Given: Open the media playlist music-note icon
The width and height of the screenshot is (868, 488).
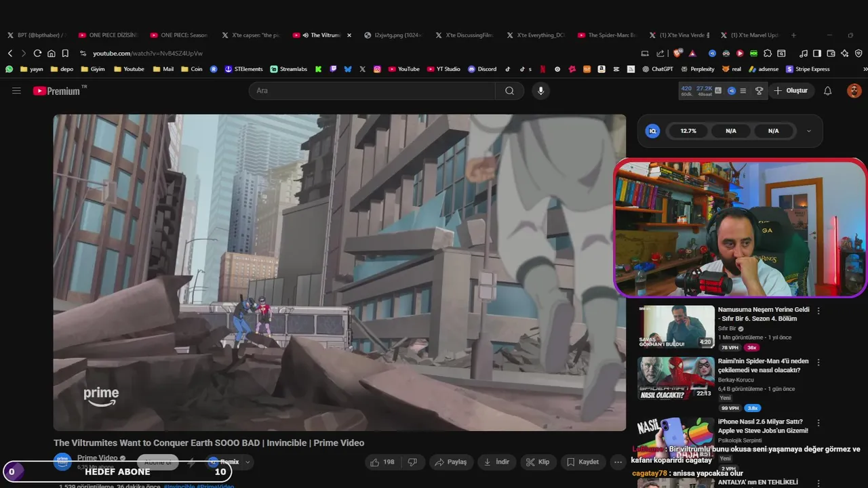Looking at the screenshot, I should tap(804, 53).
